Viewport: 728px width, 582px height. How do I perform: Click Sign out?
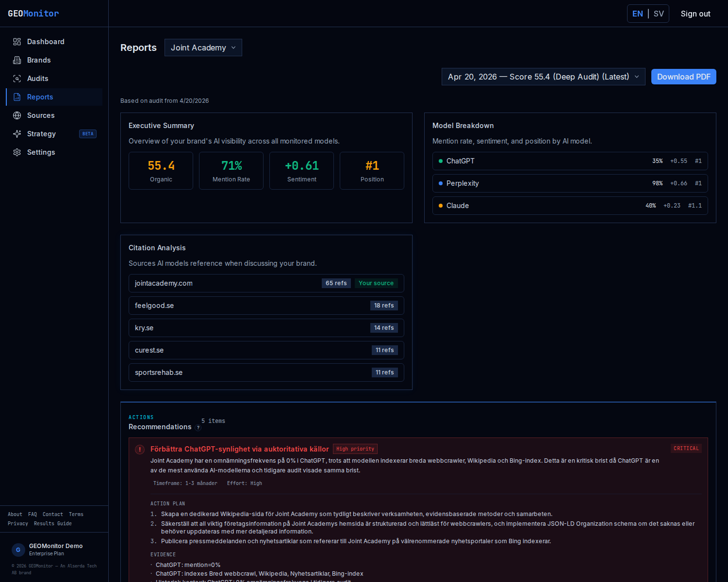695,14
